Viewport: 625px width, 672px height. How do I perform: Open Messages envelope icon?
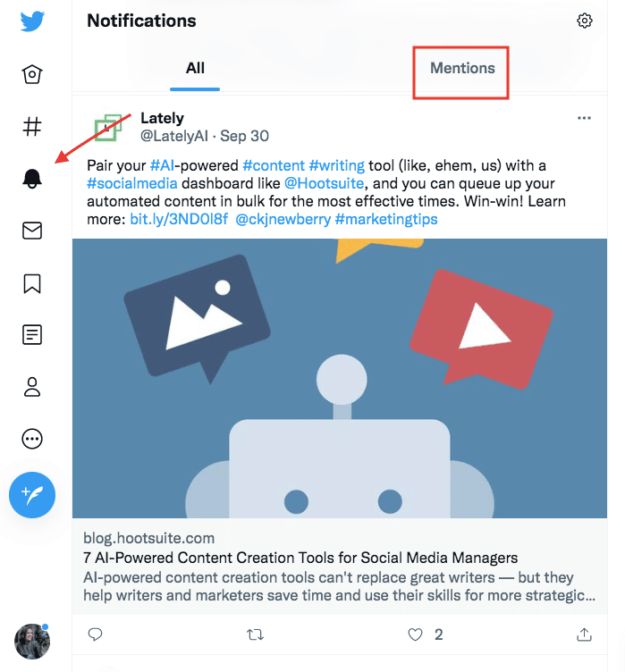(32, 231)
